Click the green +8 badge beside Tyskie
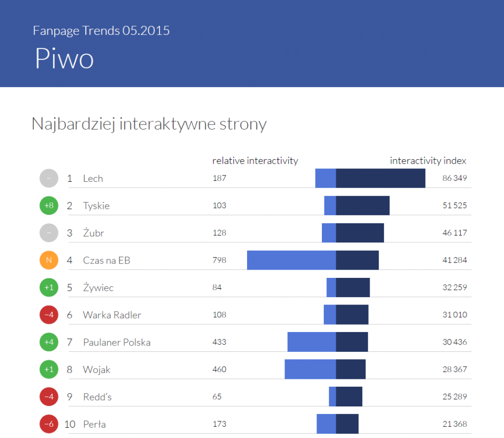This screenshot has height=438, width=504. tap(49, 205)
